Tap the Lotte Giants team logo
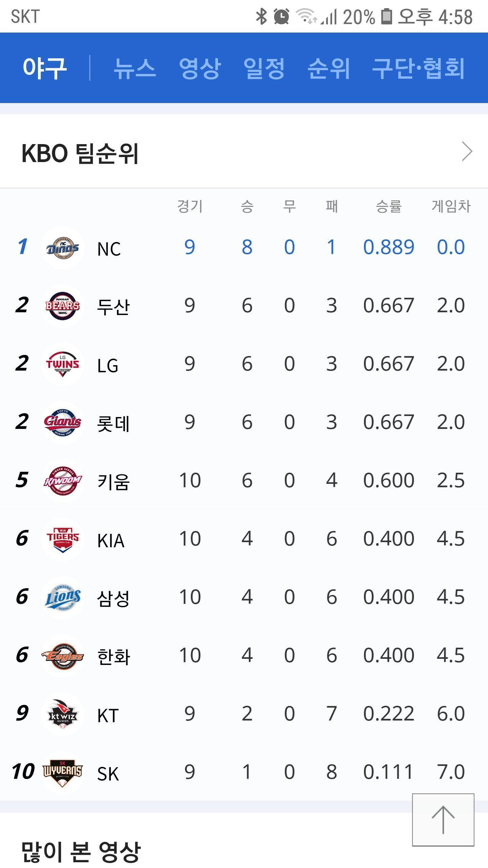 63,422
